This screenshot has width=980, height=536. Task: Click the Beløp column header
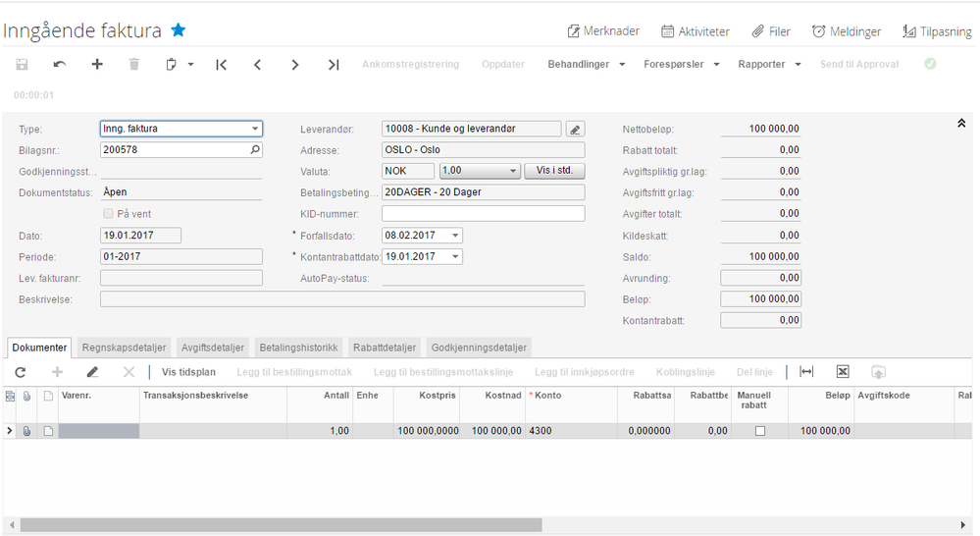[821, 404]
